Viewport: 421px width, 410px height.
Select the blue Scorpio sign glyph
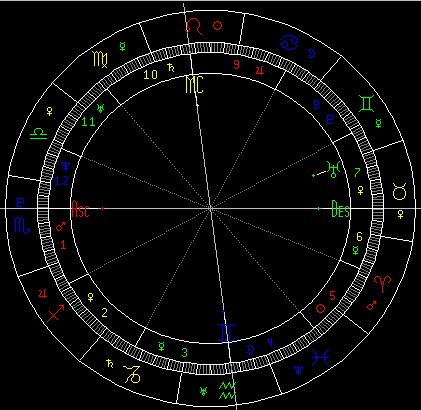click(22, 225)
